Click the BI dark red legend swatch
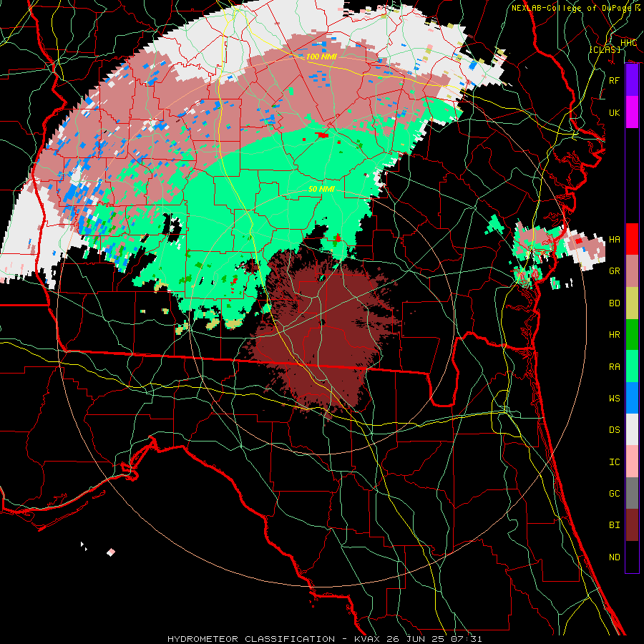 click(632, 525)
